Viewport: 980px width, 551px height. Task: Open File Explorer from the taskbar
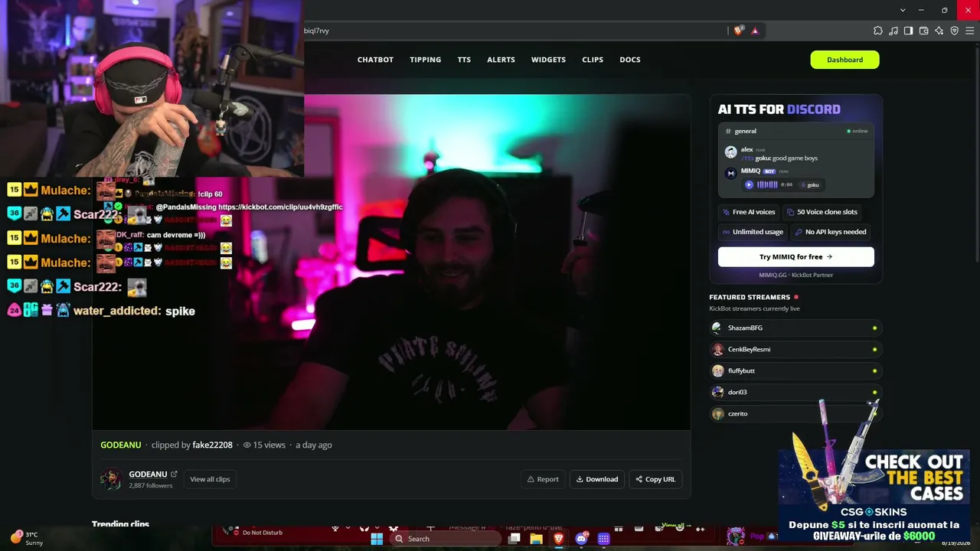point(537,539)
